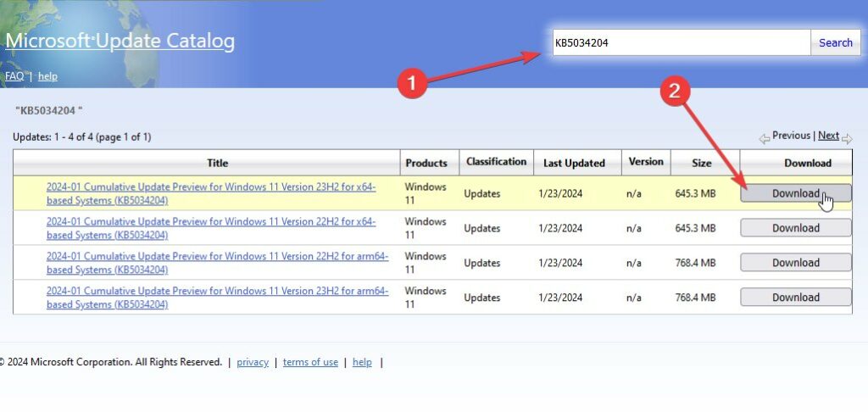Image resolution: width=868 pixels, height=412 pixels.
Task: Click 1/23/2024 date in 22H2 x64 row
Action: pos(560,228)
